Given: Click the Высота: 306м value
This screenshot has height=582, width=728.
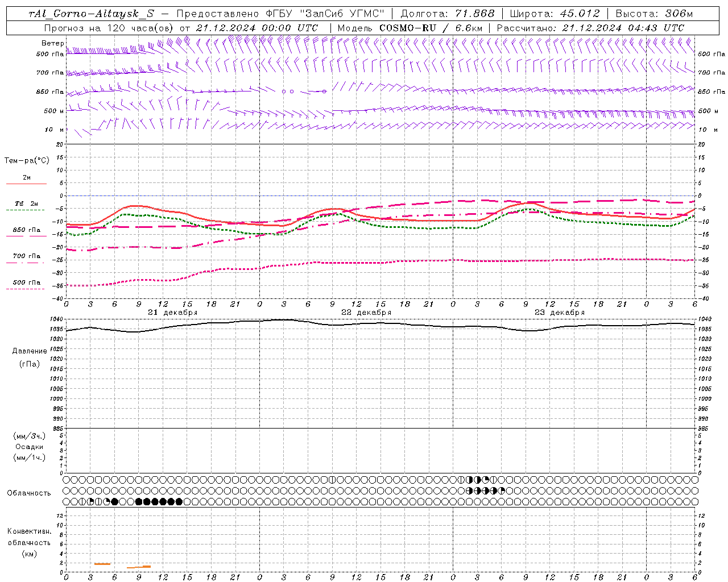Looking at the screenshot, I should [x=654, y=14].
